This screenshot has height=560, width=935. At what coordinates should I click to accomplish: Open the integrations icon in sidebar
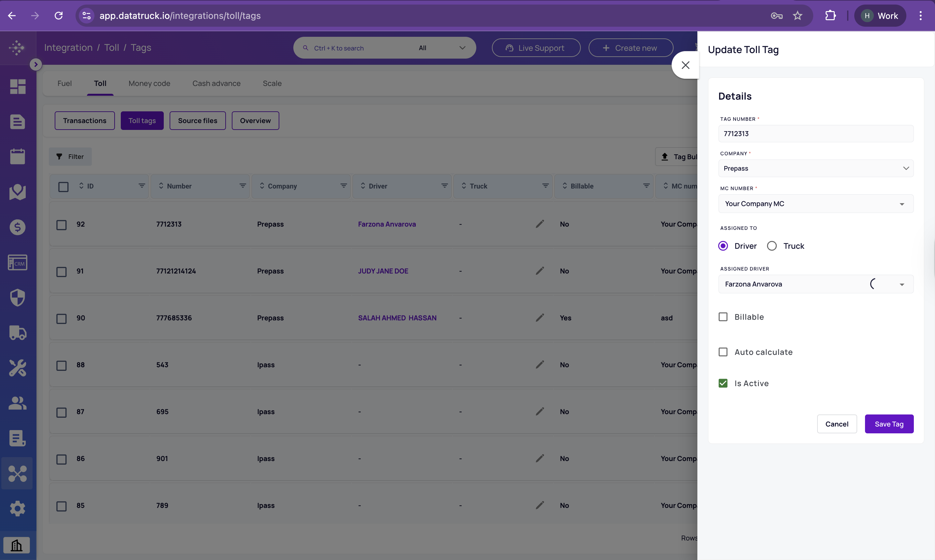17,474
